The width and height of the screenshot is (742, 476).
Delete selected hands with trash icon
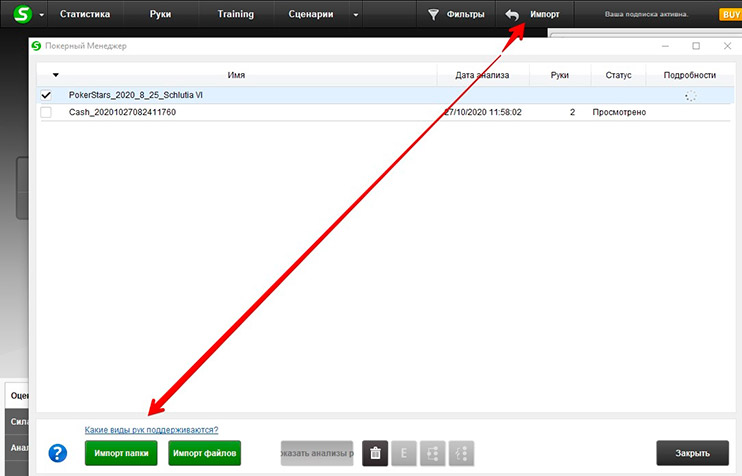click(x=373, y=454)
